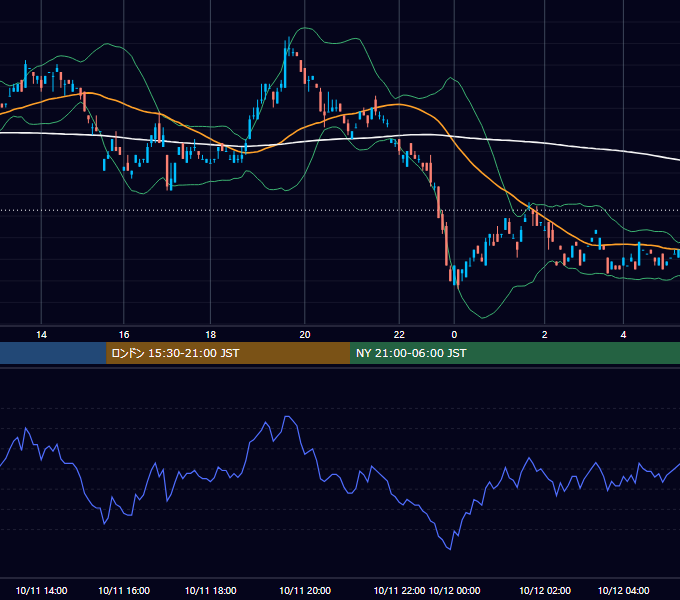Select the 22 hour label on price chart axis
Viewport: 680px width, 600px height.
pos(399,335)
